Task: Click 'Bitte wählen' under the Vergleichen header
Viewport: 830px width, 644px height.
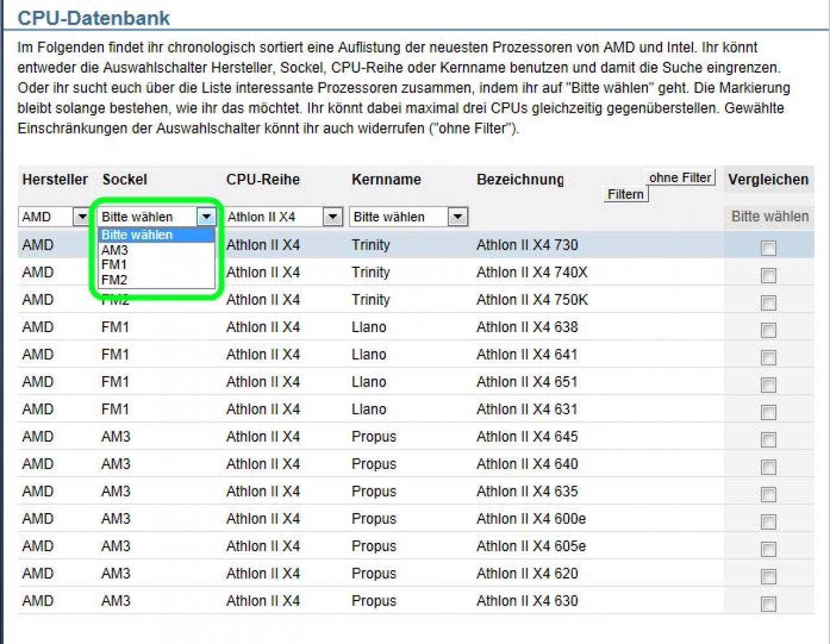Action: [x=770, y=217]
